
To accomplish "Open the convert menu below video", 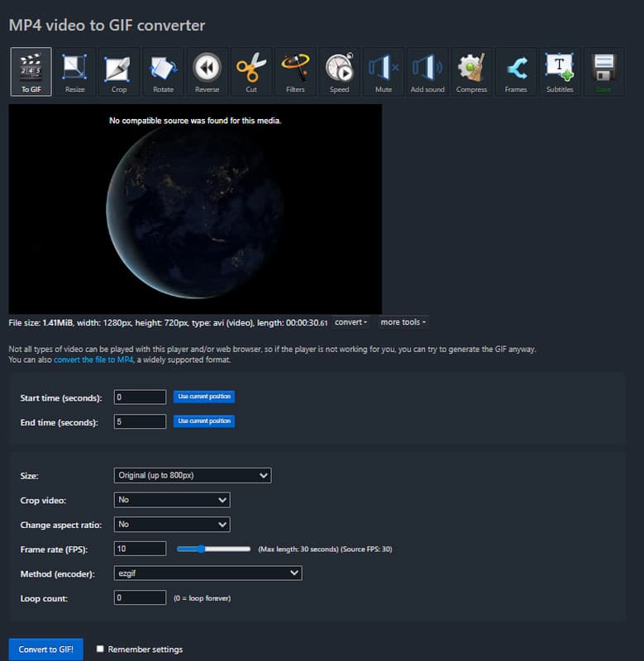I will (351, 322).
